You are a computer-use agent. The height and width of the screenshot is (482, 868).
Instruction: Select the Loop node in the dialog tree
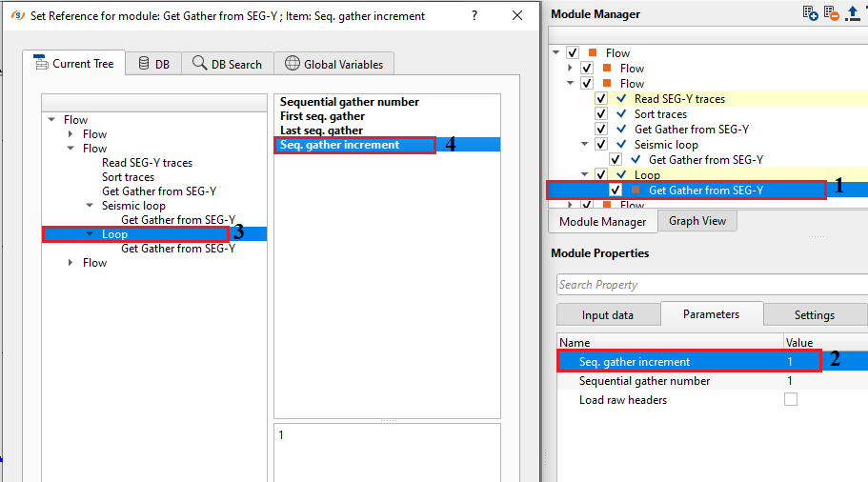click(114, 234)
